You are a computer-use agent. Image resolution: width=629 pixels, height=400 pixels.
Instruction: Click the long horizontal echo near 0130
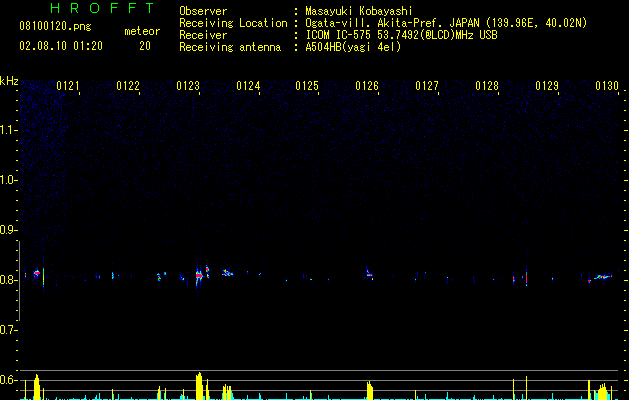pyautogui.click(x=603, y=276)
